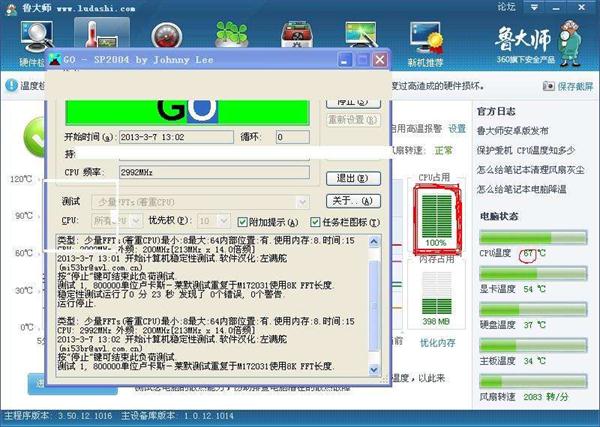Click the 显卡温度 progress bar
The width and height of the screenshot is (600, 427).
533,273
